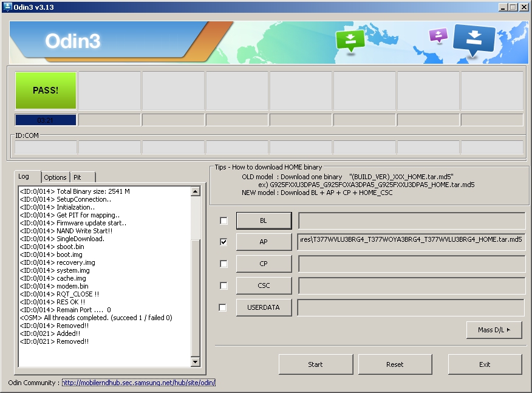
Task: Click log line 'Get PIT for mapping..'
Action: pyautogui.click(x=70, y=215)
